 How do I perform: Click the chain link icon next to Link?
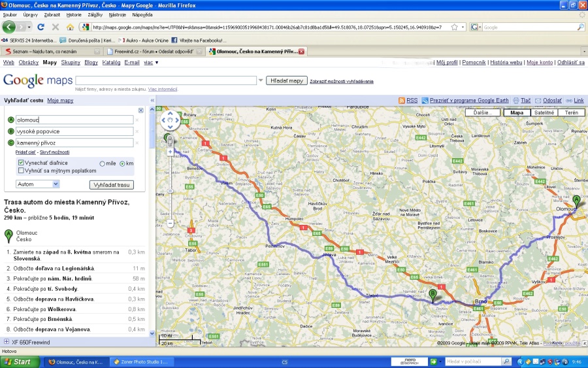coord(569,101)
